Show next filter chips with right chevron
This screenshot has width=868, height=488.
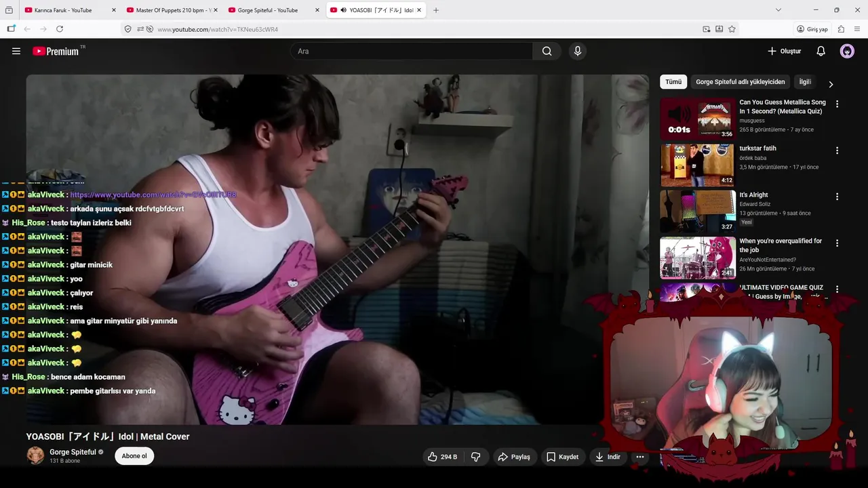coord(831,84)
